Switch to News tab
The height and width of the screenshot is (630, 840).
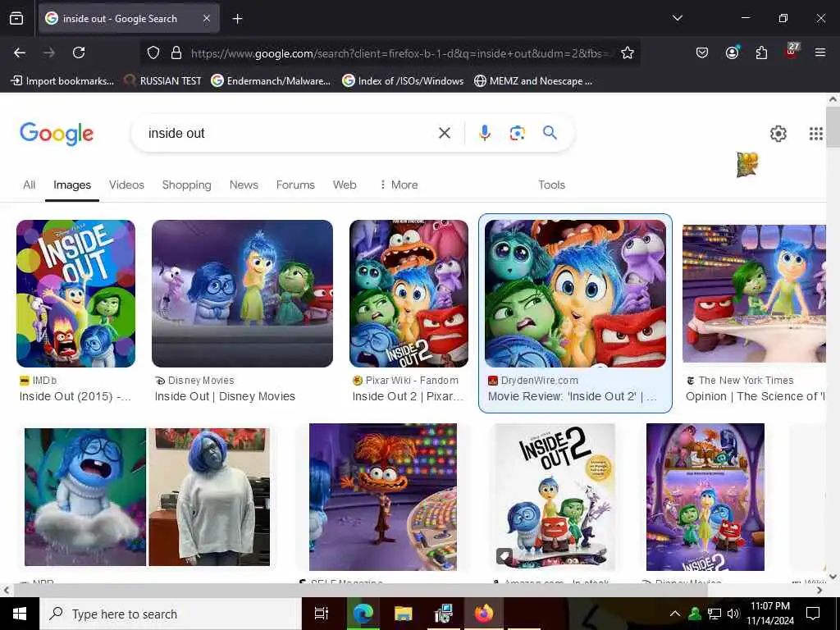[x=244, y=185]
